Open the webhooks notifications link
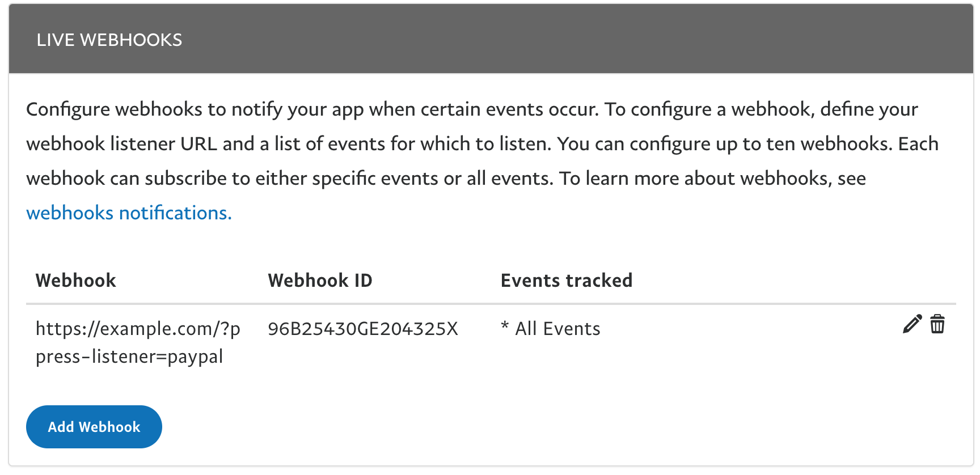Screen dimensions: 980x475 tap(129, 213)
